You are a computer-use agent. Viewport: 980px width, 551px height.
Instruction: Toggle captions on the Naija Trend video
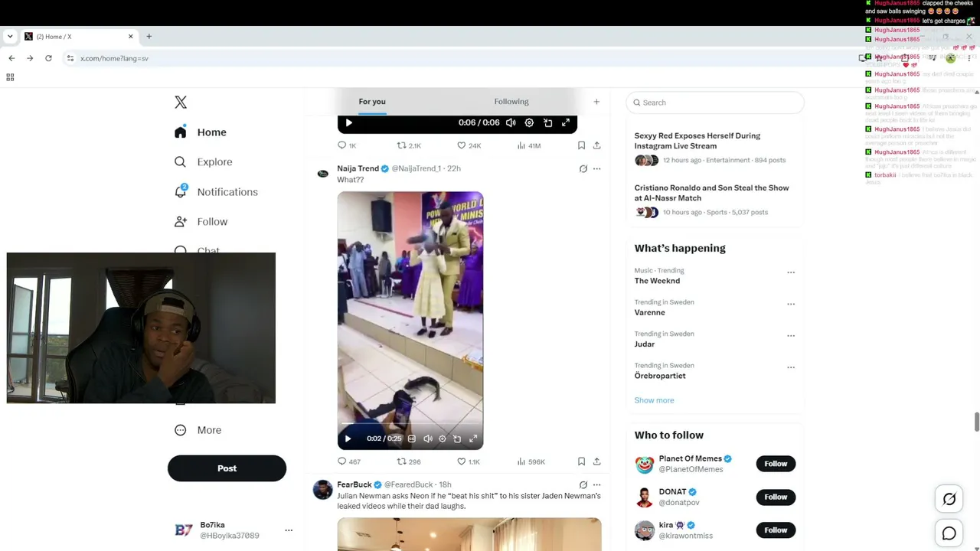412,439
